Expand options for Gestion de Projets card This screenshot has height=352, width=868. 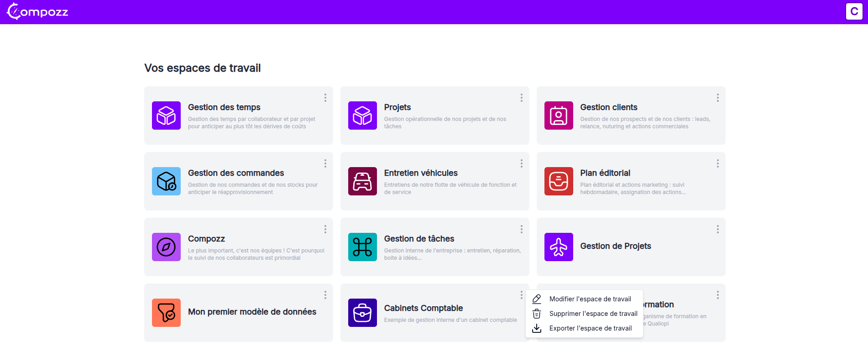(718, 229)
